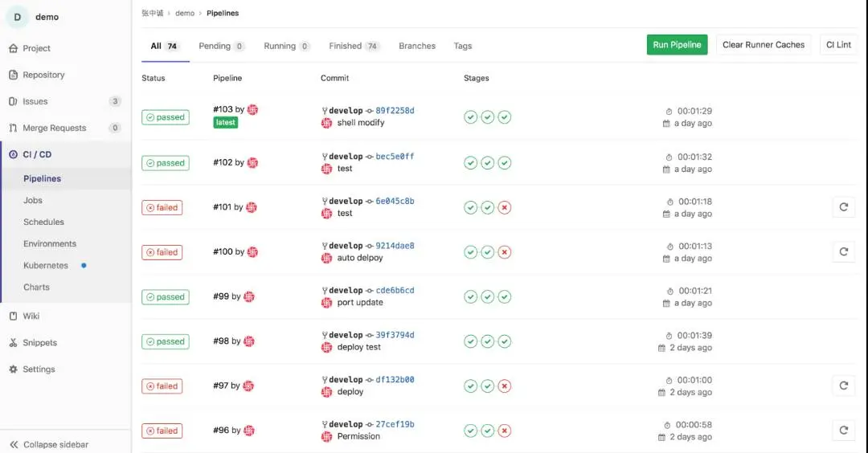Open the failed third stage of pipeline #100
The height and width of the screenshot is (453, 868).
pyautogui.click(x=504, y=252)
